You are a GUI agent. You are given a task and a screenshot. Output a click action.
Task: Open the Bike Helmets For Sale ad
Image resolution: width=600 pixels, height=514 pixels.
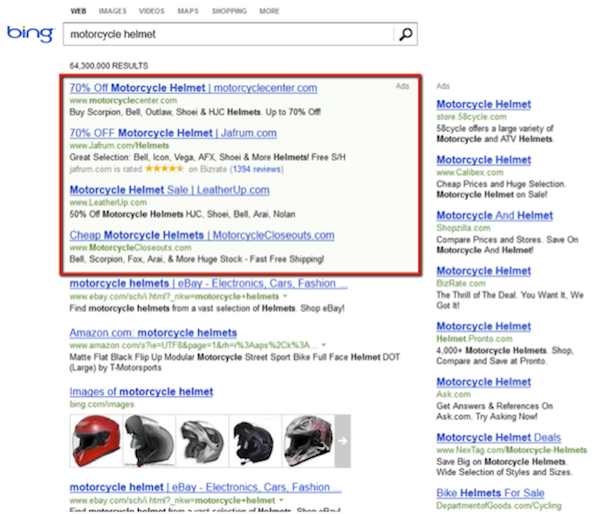pos(491,493)
